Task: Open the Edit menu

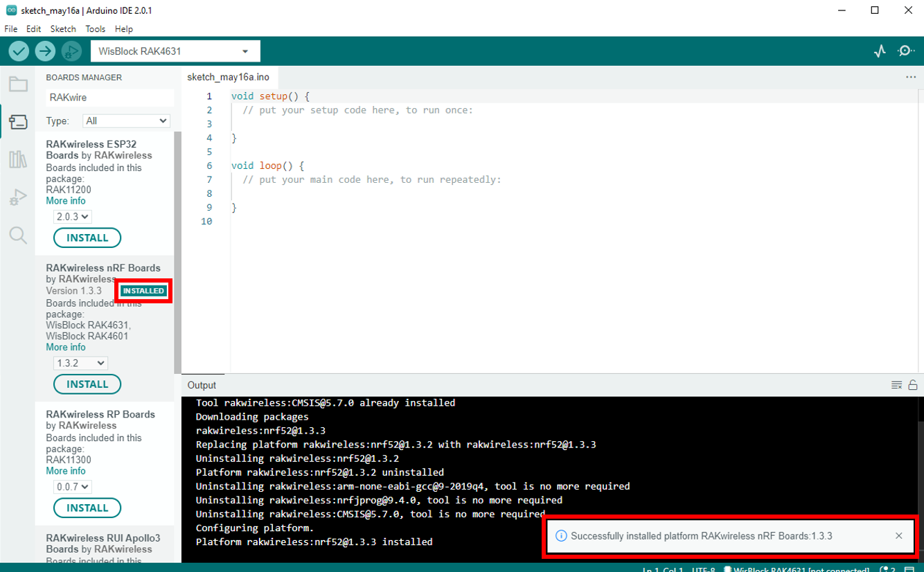Action: click(x=33, y=29)
